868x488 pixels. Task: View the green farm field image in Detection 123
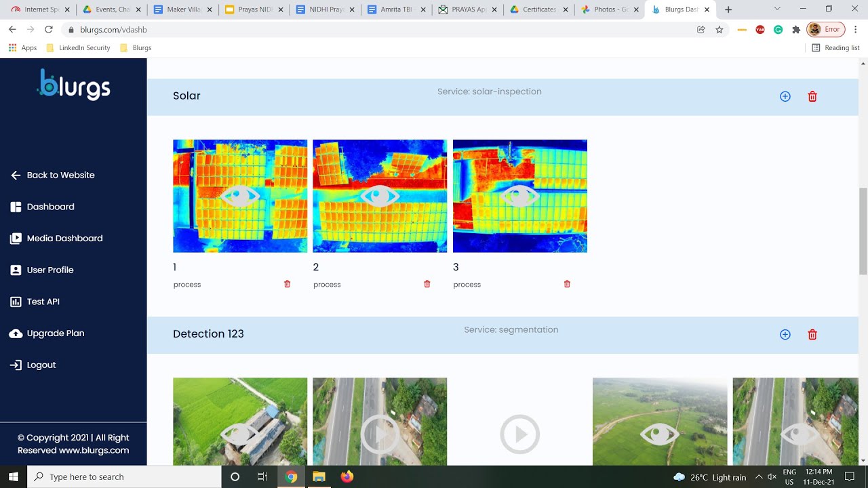(240, 434)
